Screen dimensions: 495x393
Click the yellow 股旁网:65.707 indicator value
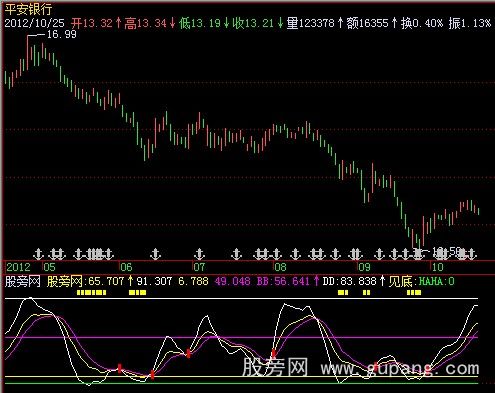[85, 282]
